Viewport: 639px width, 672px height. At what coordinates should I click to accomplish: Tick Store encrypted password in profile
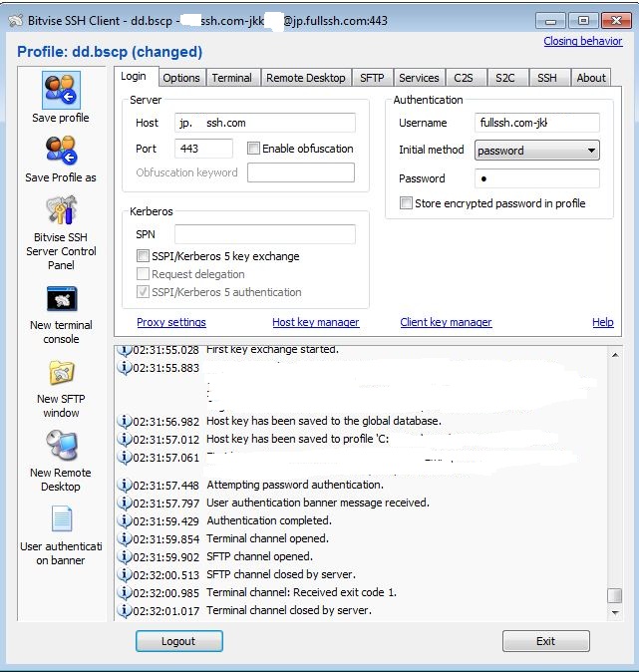[x=406, y=202]
